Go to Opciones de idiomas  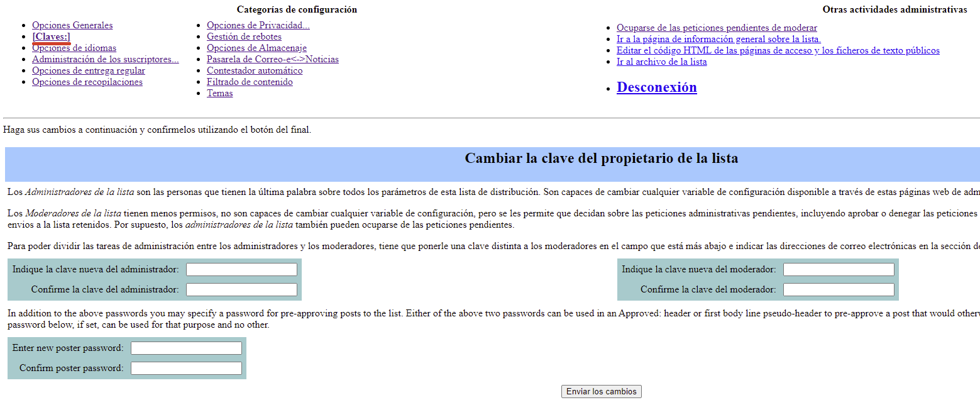point(74,48)
